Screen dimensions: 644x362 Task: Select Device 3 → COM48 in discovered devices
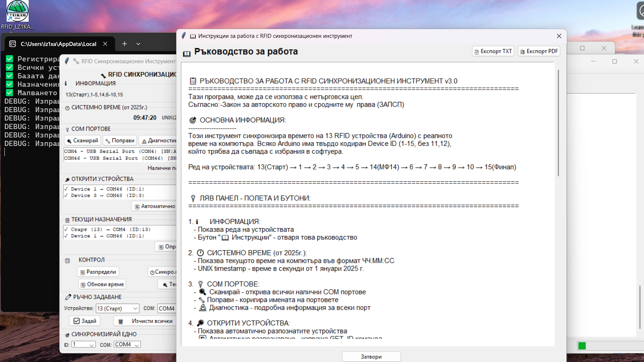(x=107, y=196)
